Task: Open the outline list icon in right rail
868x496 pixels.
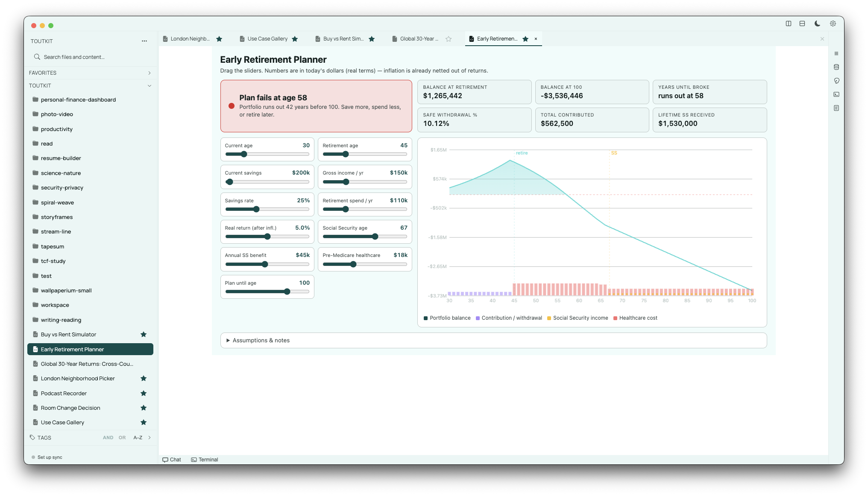Action: click(836, 53)
